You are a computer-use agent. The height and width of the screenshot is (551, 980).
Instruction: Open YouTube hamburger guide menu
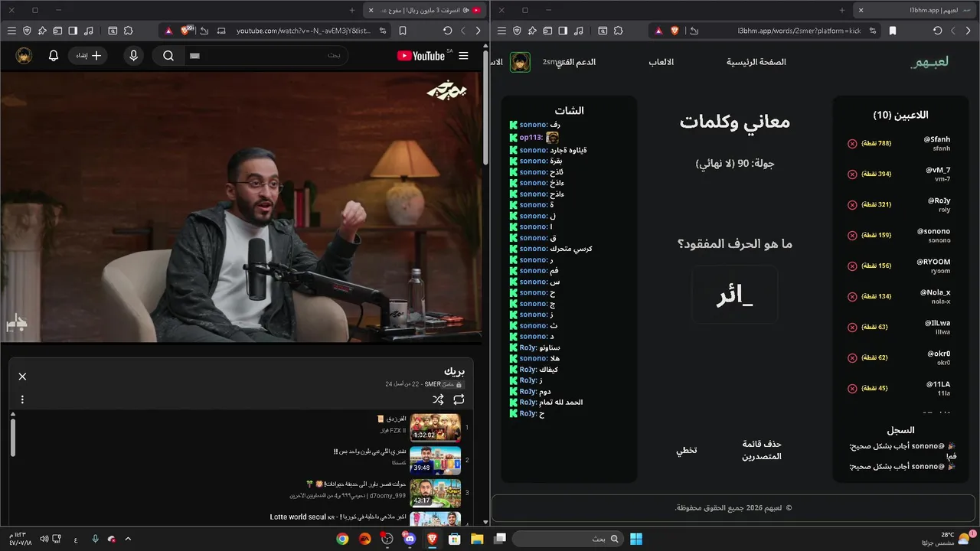[463, 56]
